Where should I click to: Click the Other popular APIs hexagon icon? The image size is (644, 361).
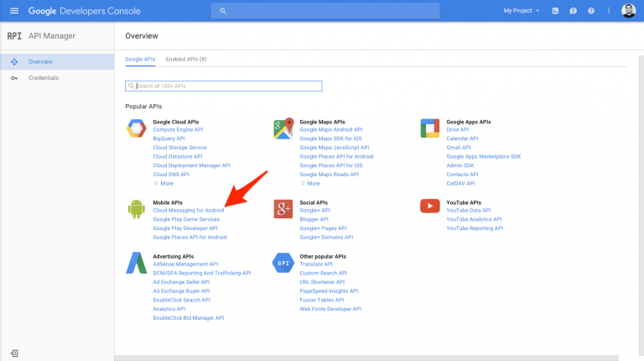pos(283,263)
